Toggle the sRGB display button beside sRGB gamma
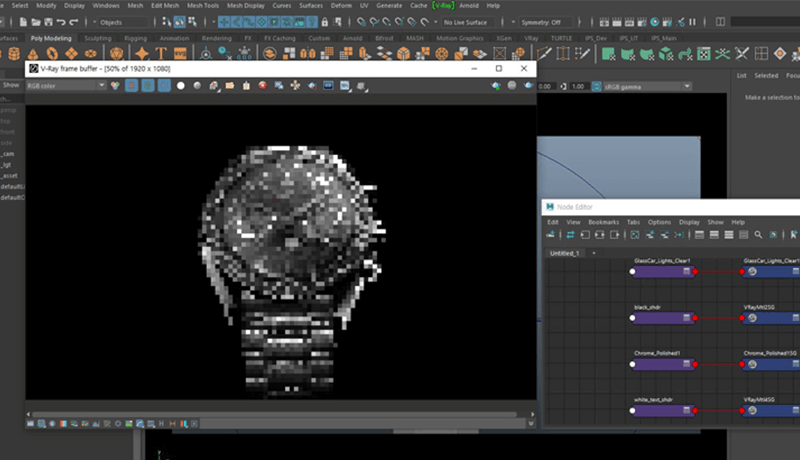The width and height of the screenshot is (800, 460). (596, 86)
